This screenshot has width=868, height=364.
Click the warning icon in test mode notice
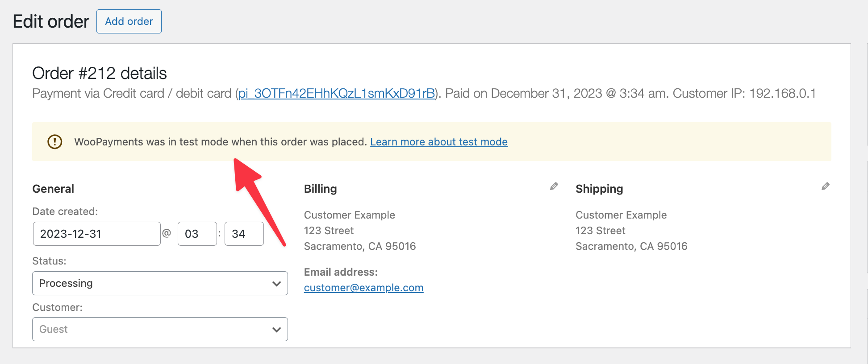(55, 142)
